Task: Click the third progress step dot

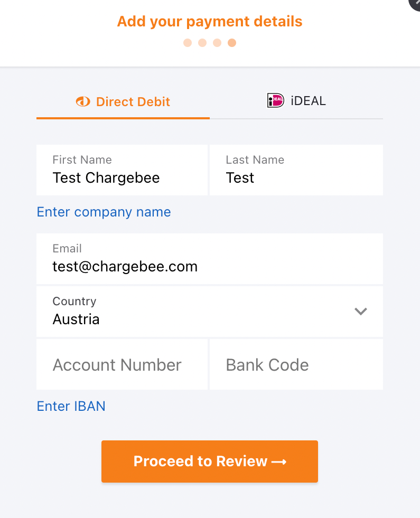Action: pyautogui.click(x=217, y=43)
